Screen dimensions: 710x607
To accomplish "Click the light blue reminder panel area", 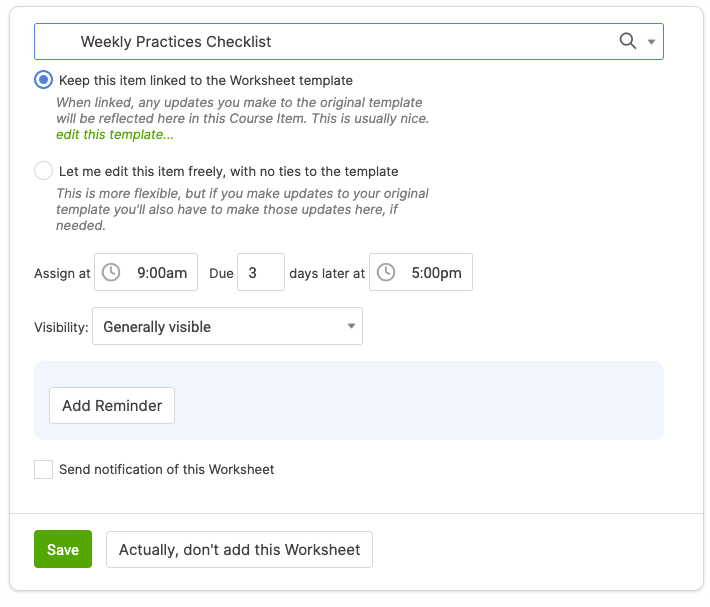I will pyautogui.click(x=420, y=400).
